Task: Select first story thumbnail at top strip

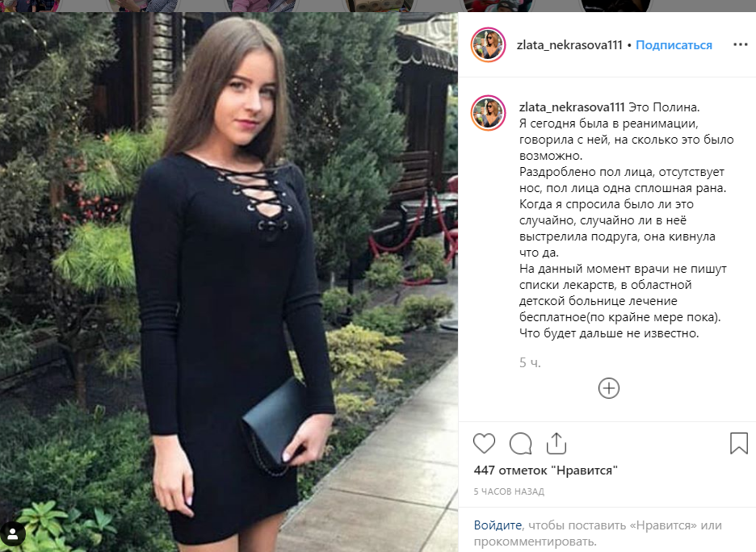Action: point(29,6)
